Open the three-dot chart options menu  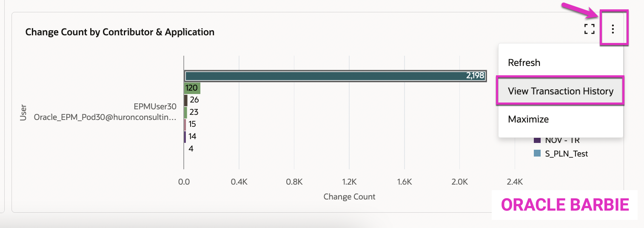point(613,29)
